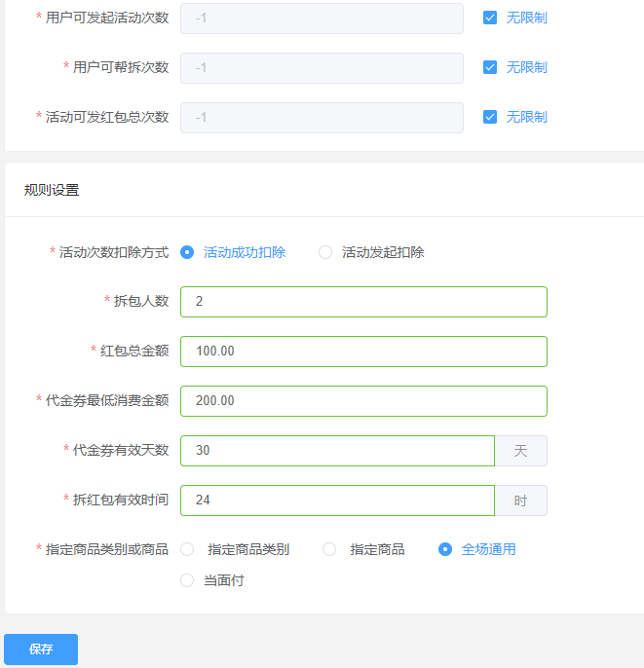Click the 时 unit suffix

521,501
